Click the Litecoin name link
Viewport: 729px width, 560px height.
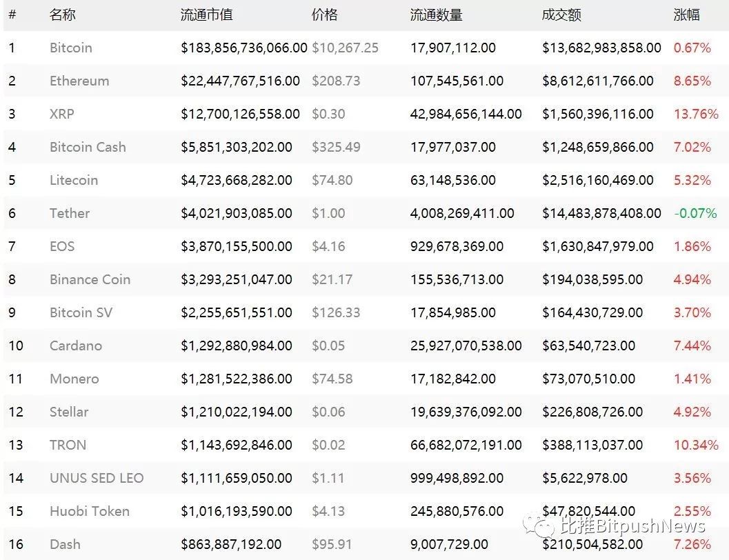point(74,180)
